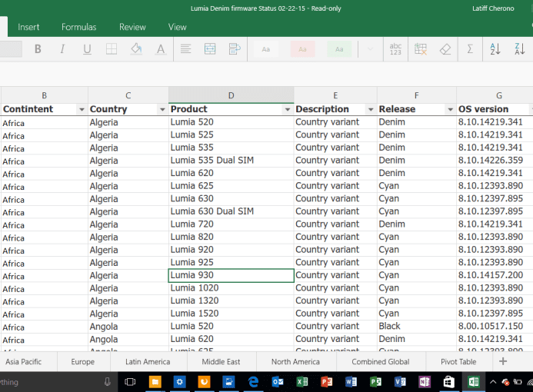The width and height of the screenshot is (533, 392).
Task: Sort descending with the Z to A icon
Action: coord(520,49)
